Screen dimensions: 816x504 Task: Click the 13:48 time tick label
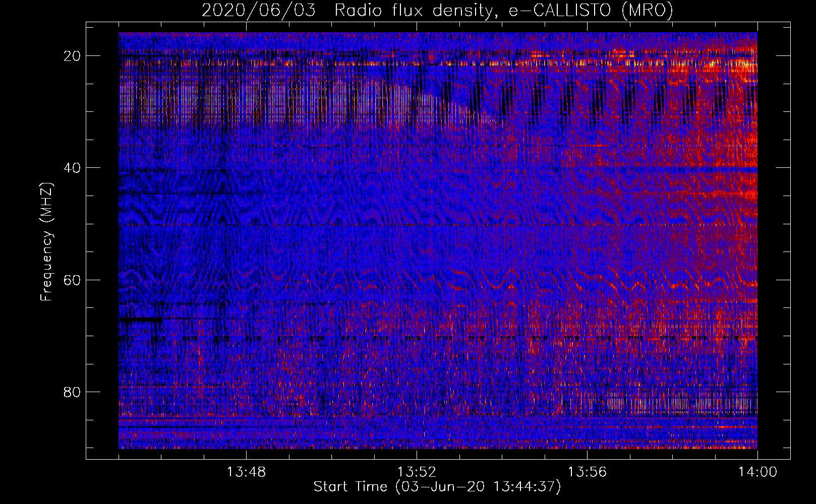[246, 472]
